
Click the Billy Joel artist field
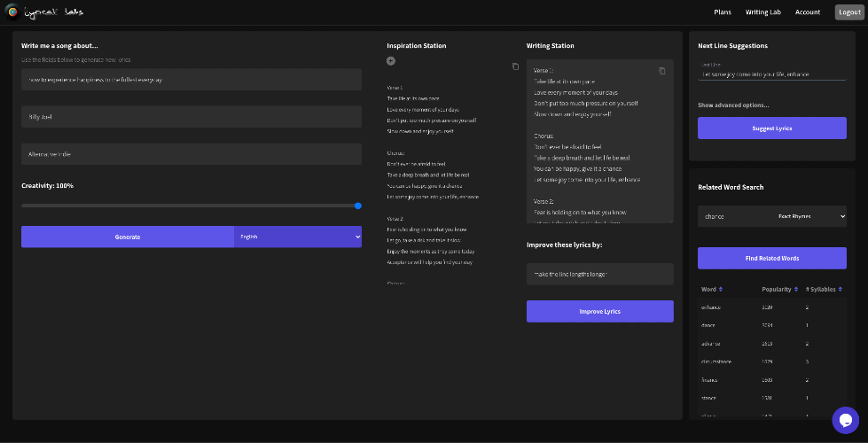pyautogui.click(x=192, y=117)
